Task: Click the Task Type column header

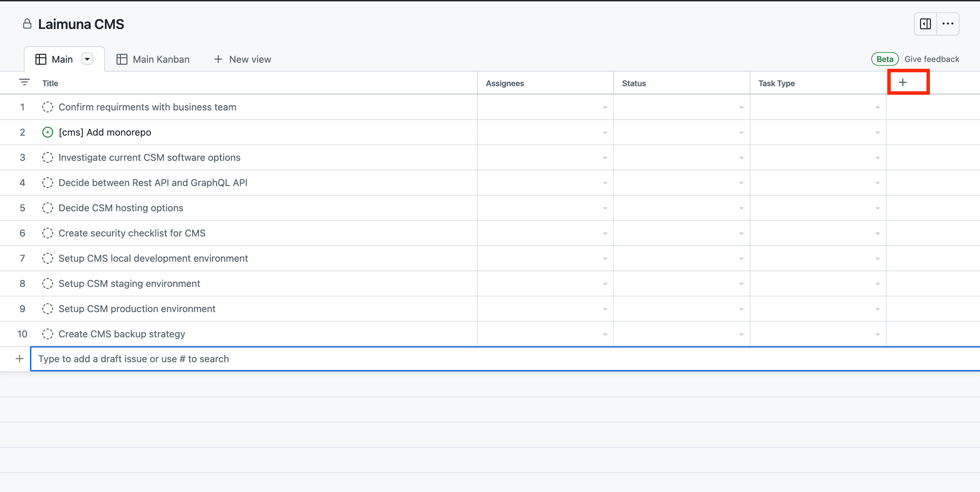Action: [x=776, y=83]
